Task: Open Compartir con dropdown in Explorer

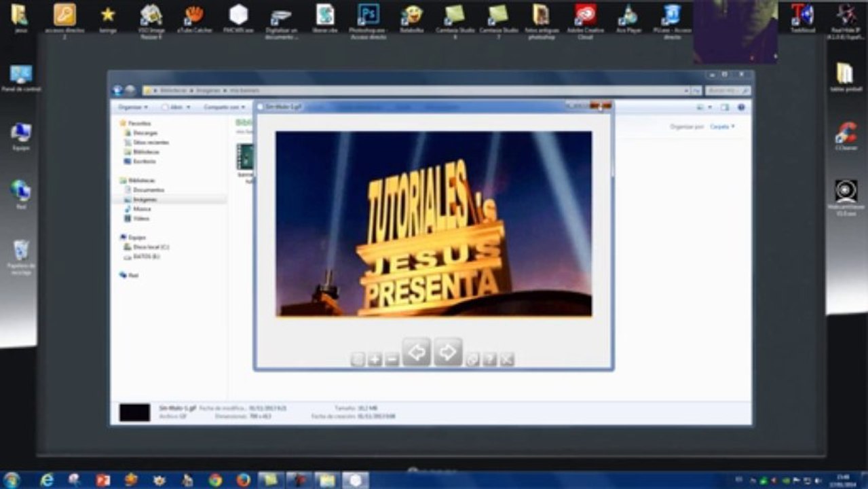Action: [x=224, y=107]
